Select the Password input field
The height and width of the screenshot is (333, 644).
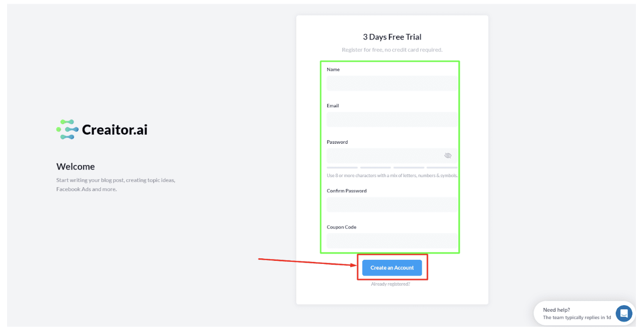pos(384,155)
